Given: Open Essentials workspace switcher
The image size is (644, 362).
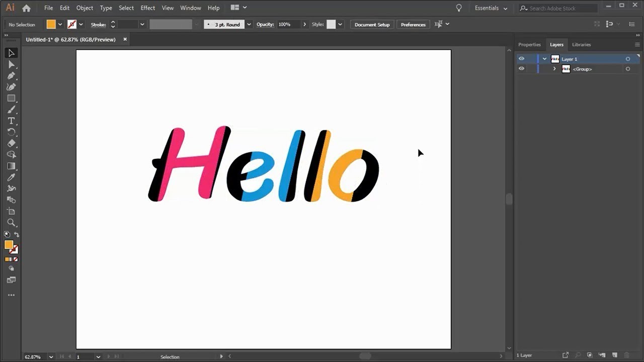Looking at the screenshot, I should [x=491, y=8].
